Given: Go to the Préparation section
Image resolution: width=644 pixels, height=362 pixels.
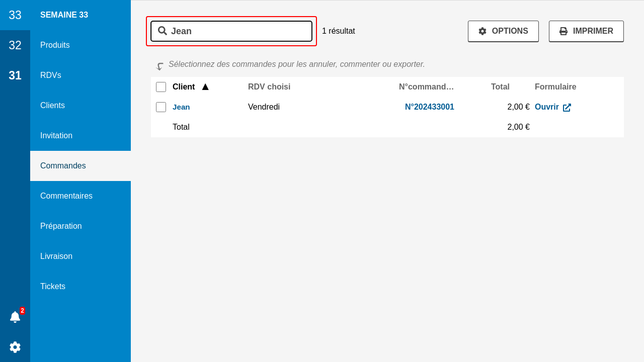Looking at the screenshot, I should point(61,226).
